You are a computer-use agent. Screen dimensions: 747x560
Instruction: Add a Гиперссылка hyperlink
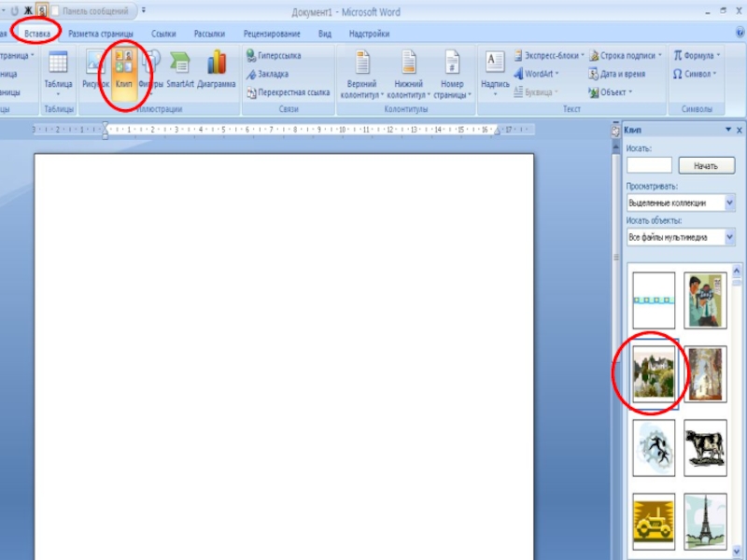coord(274,56)
